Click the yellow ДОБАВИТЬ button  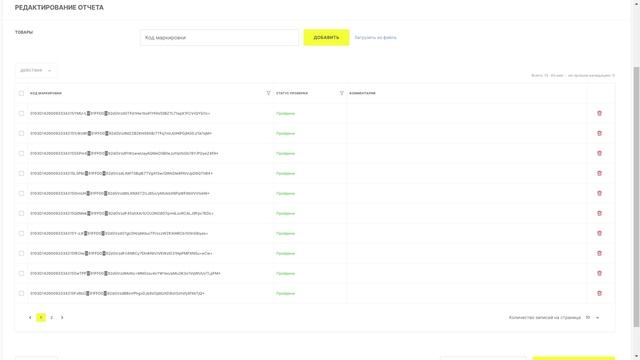[326, 38]
